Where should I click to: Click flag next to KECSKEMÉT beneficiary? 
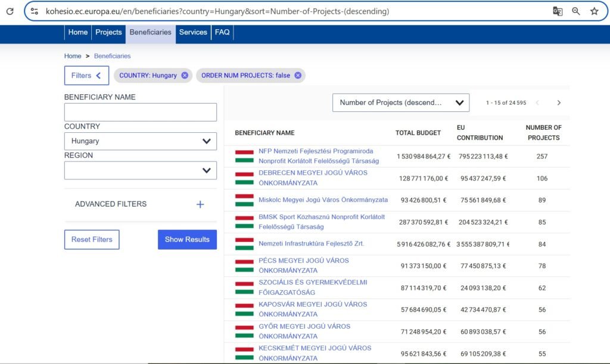tap(244, 353)
